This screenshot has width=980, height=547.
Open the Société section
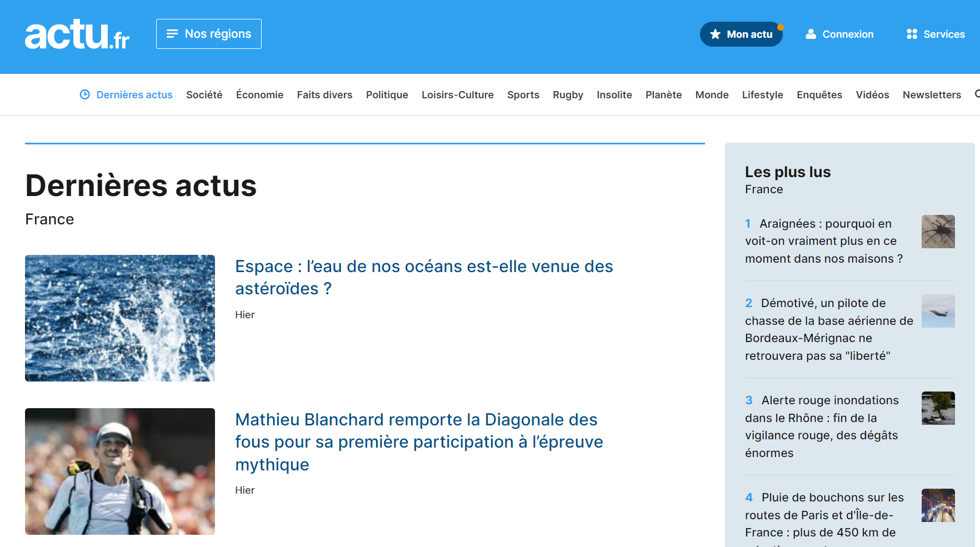[x=204, y=95]
